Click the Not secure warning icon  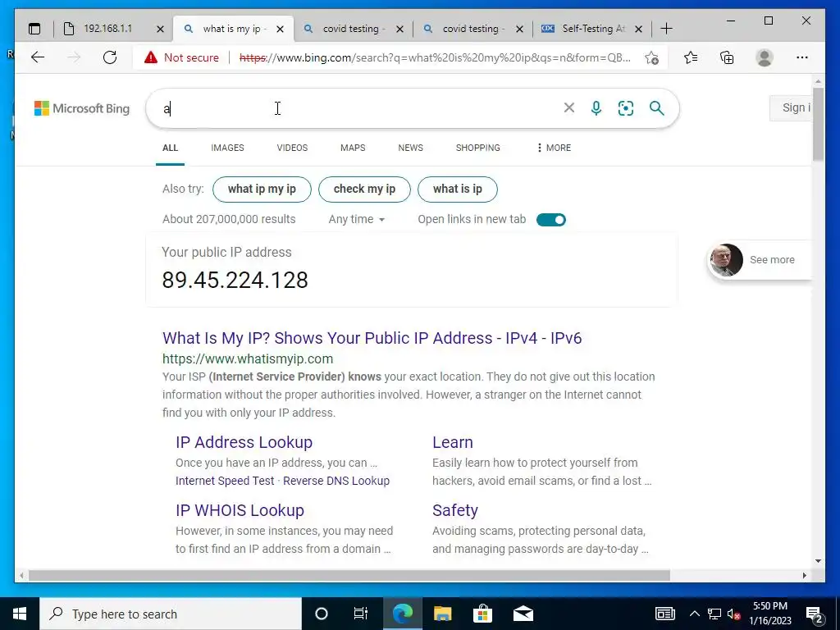[151, 57]
